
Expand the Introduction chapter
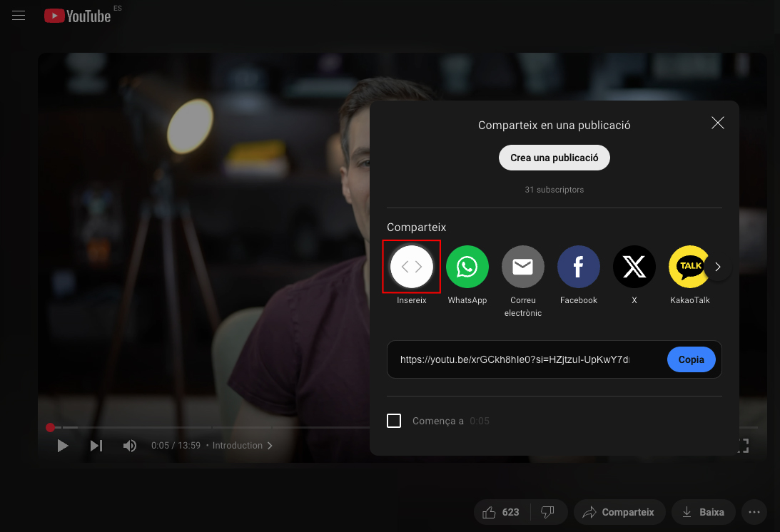[x=242, y=446]
